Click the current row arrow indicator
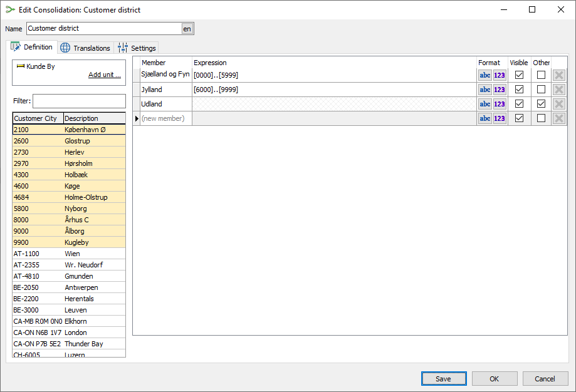The height and width of the screenshot is (392, 576). pos(137,118)
